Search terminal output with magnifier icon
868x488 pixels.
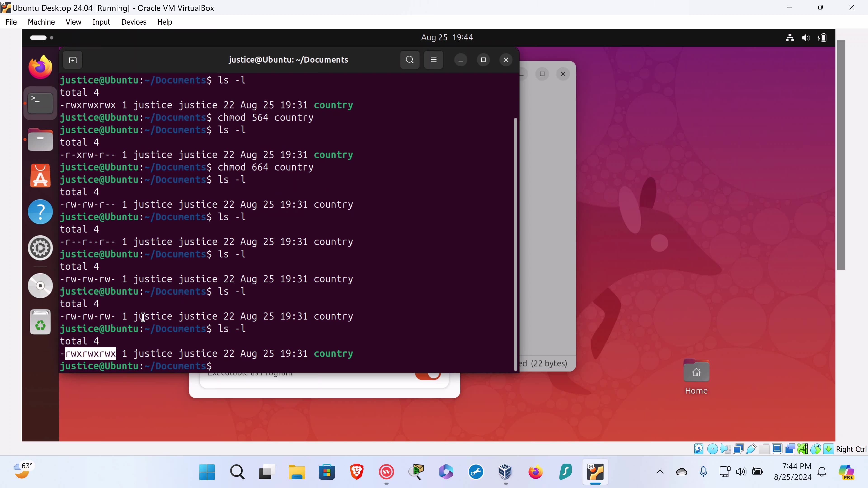409,60
